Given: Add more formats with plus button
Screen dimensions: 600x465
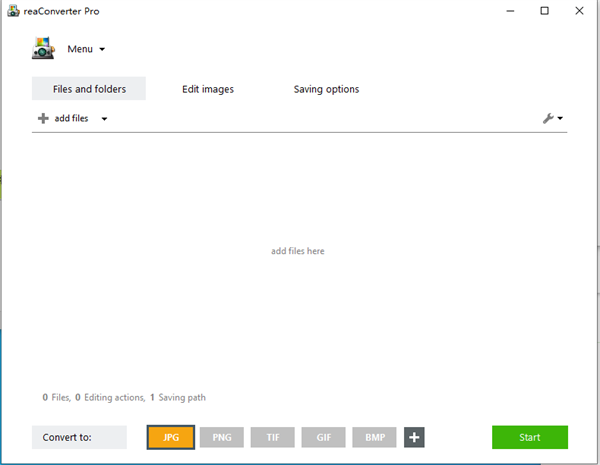Looking at the screenshot, I should (414, 437).
